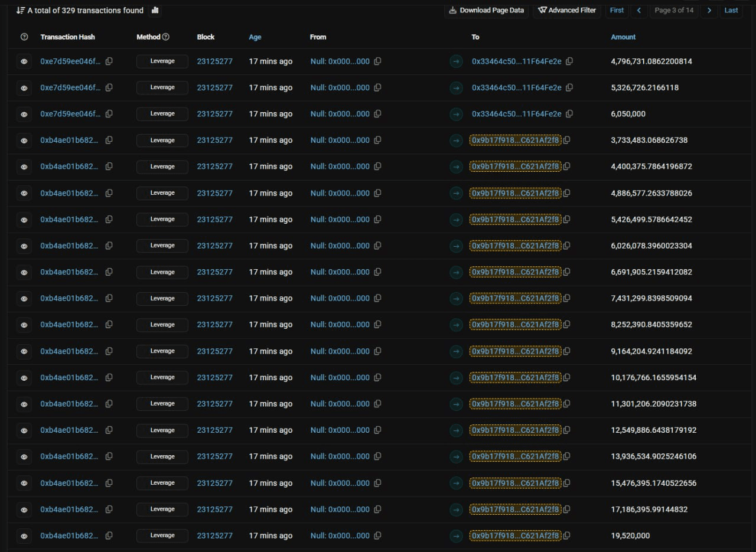Copy the From address in the 19,520,000 row
The image size is (756, 552).
point(377,535)
